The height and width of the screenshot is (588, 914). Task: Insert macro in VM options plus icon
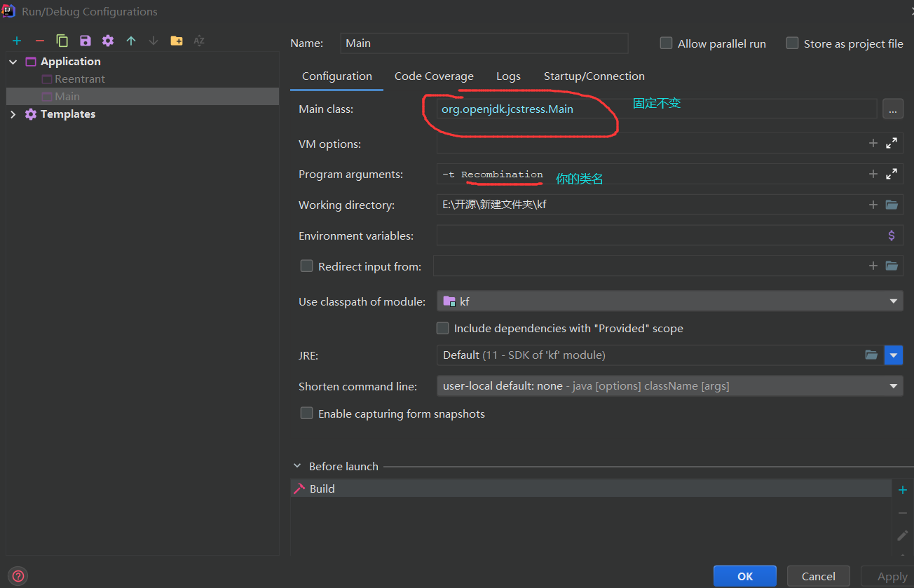[873, 143]
